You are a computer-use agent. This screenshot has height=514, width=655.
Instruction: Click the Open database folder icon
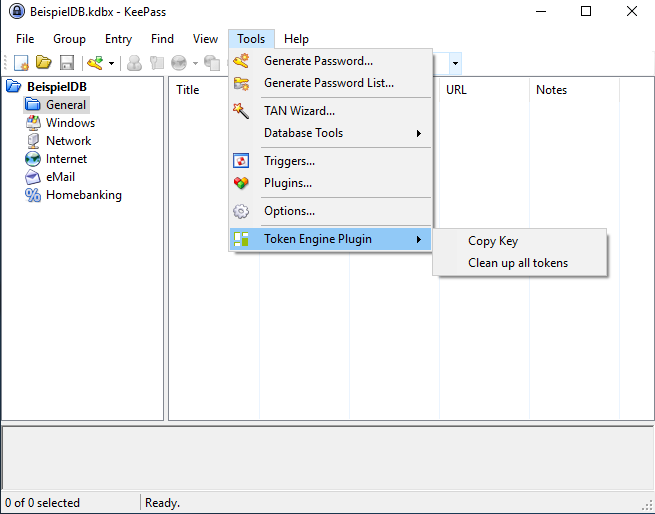click(x=43, y=63)
